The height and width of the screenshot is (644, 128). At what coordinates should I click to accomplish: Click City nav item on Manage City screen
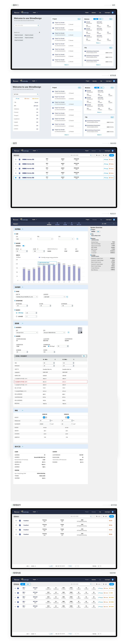tap(100, 512)
